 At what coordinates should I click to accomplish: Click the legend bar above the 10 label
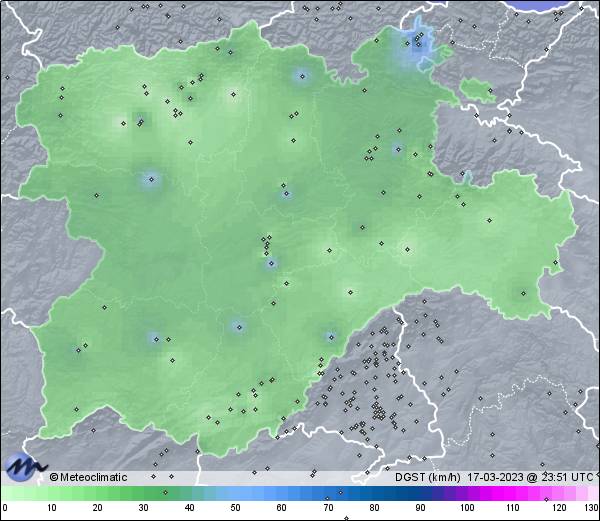(52, 493)
